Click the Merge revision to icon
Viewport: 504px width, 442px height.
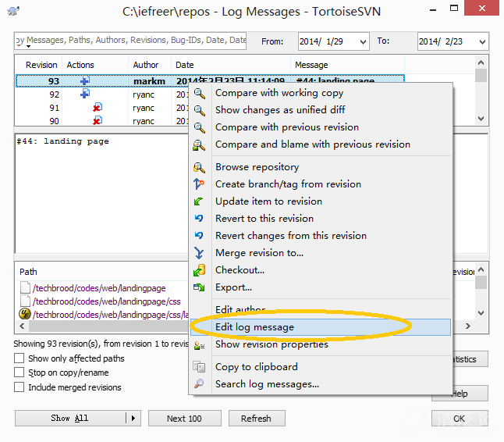pos(200,253)
